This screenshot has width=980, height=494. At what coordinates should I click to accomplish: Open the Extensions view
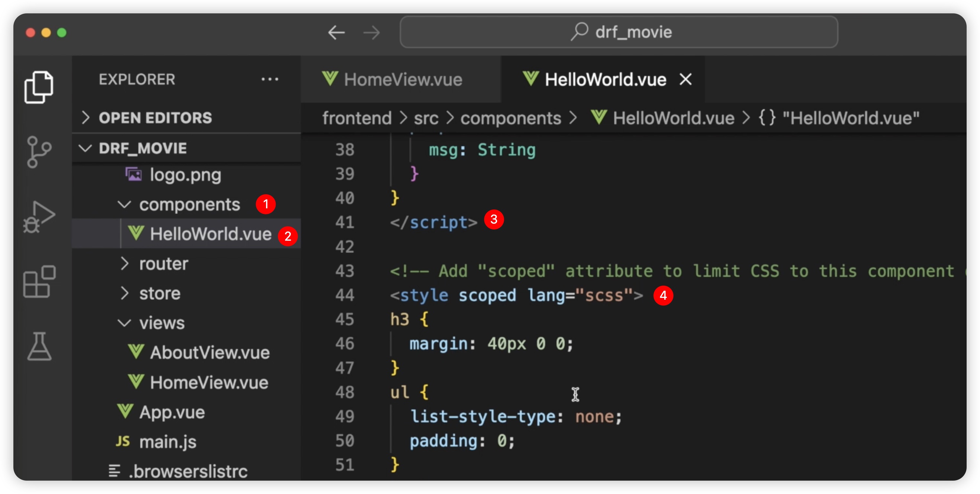click(x=39, y=282)
